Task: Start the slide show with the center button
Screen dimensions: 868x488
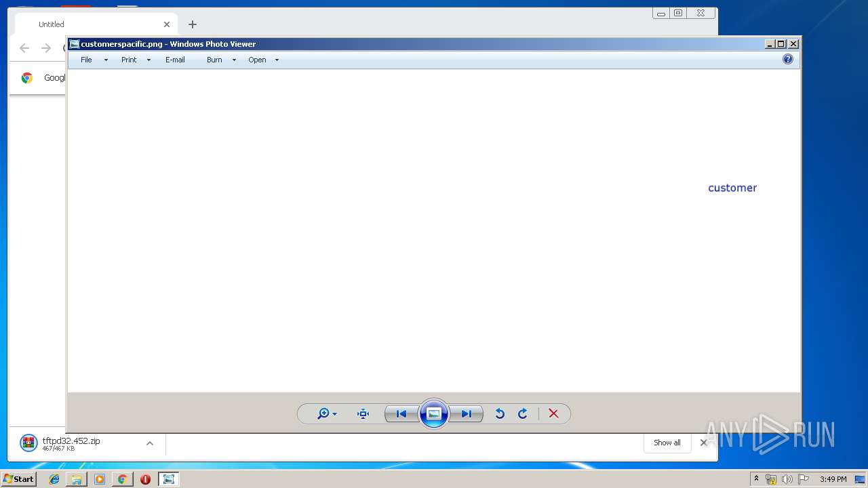Action: pyautogui.click(x=434, y=413)
